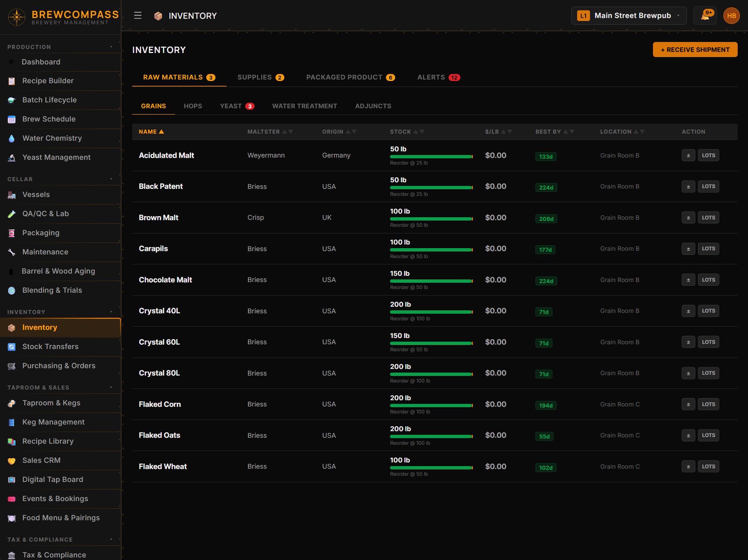The height and width of the screenshot is (560, 748).
Task: Open Recipe Builder in sidebar
Action: 60,81
